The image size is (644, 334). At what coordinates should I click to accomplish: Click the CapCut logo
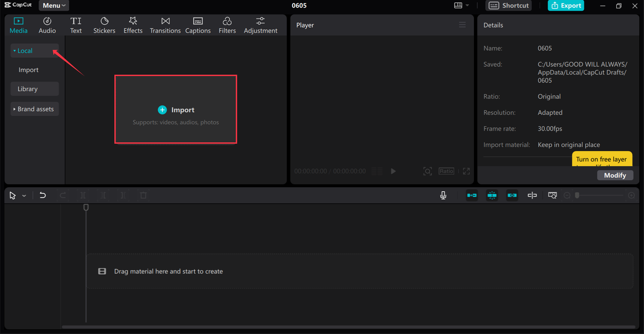pos(18,5)
